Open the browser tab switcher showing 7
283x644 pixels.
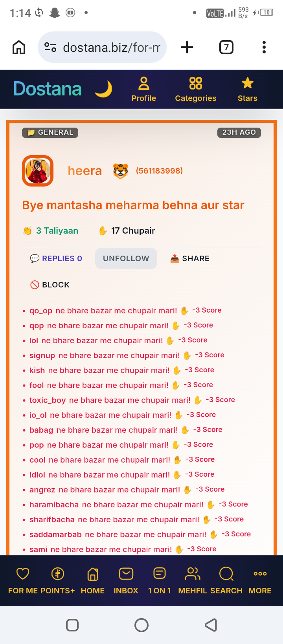pyautogui.click(x=226, y=47)
